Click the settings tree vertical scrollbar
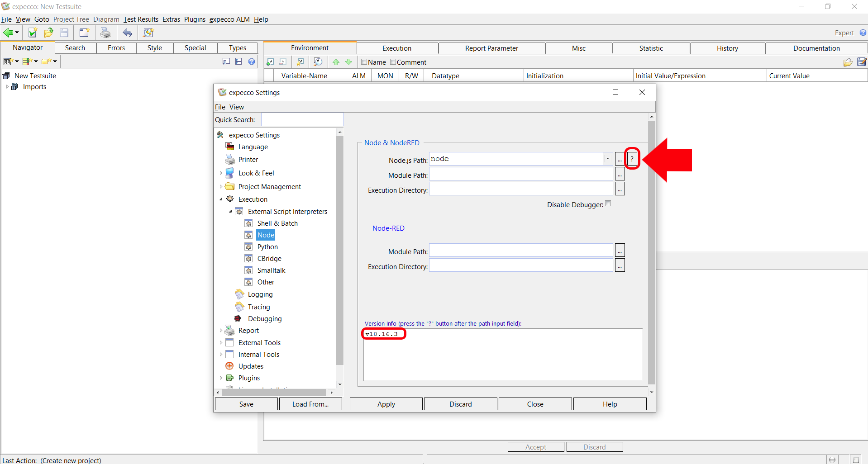Screen dimensions: 868x464 click(340, 249)
